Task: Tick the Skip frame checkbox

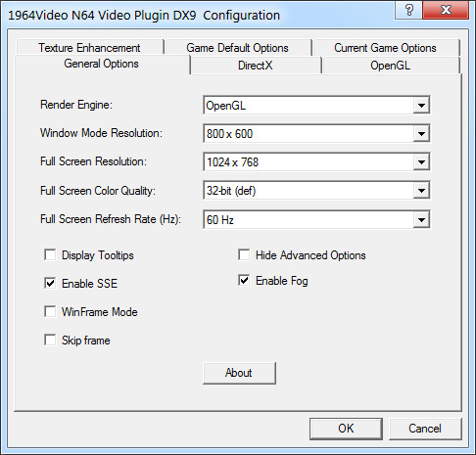Action: pyautogui.click(x=50, y=340)
